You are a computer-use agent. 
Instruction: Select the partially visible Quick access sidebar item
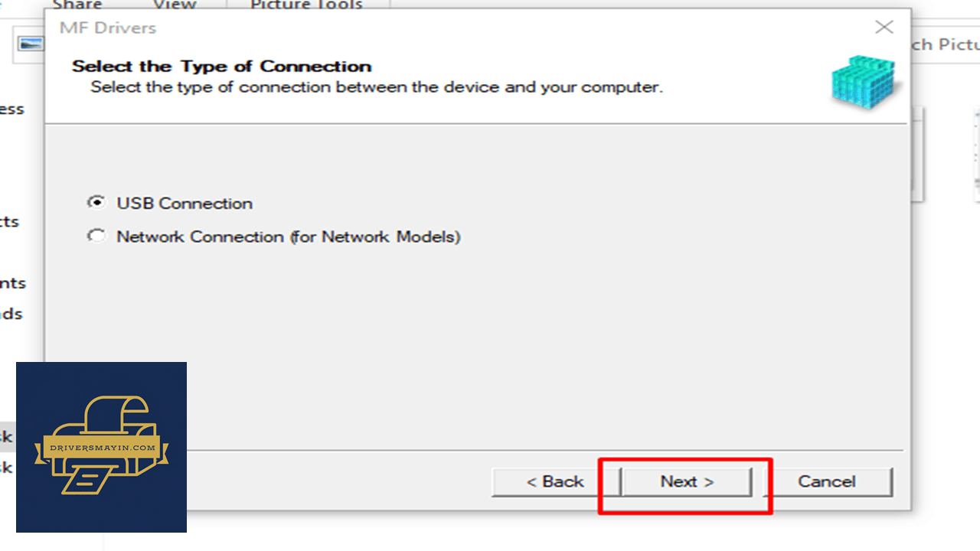click(12, 109)
